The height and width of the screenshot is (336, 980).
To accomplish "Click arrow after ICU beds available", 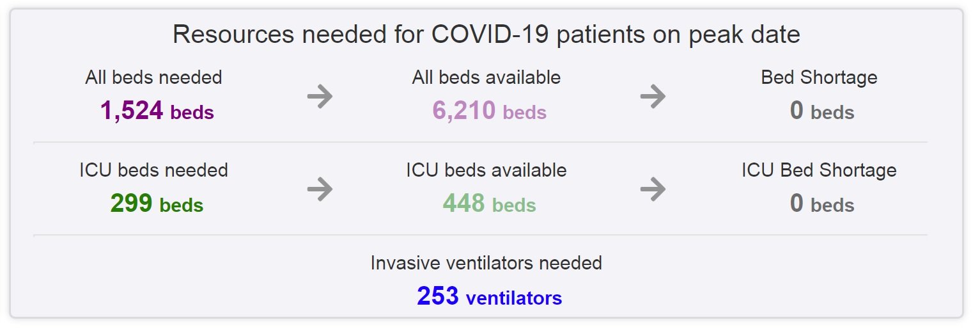I will [x=653, y=189].
